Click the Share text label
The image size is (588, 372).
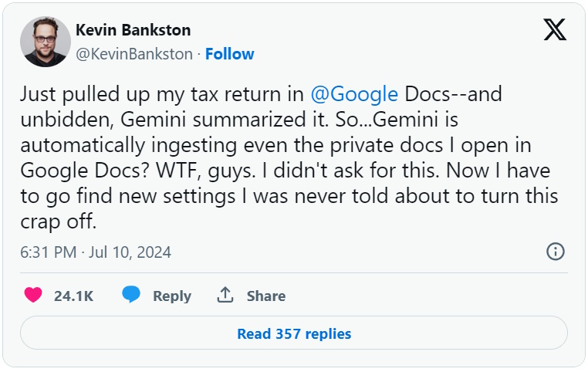point(266,296)
